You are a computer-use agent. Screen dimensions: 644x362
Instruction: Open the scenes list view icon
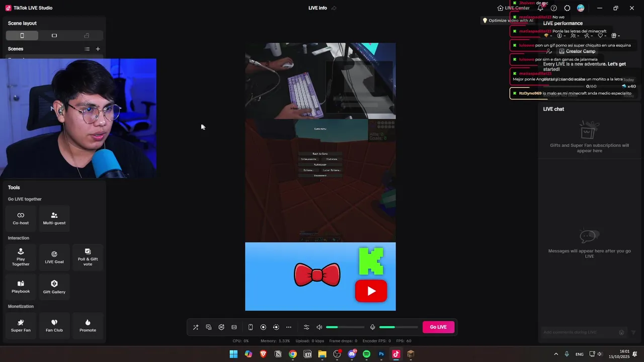[87, 49]
